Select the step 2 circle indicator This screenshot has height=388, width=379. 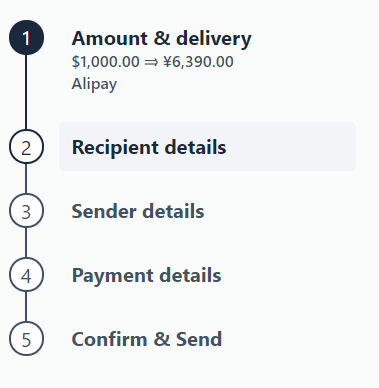(x=26, y=147)
